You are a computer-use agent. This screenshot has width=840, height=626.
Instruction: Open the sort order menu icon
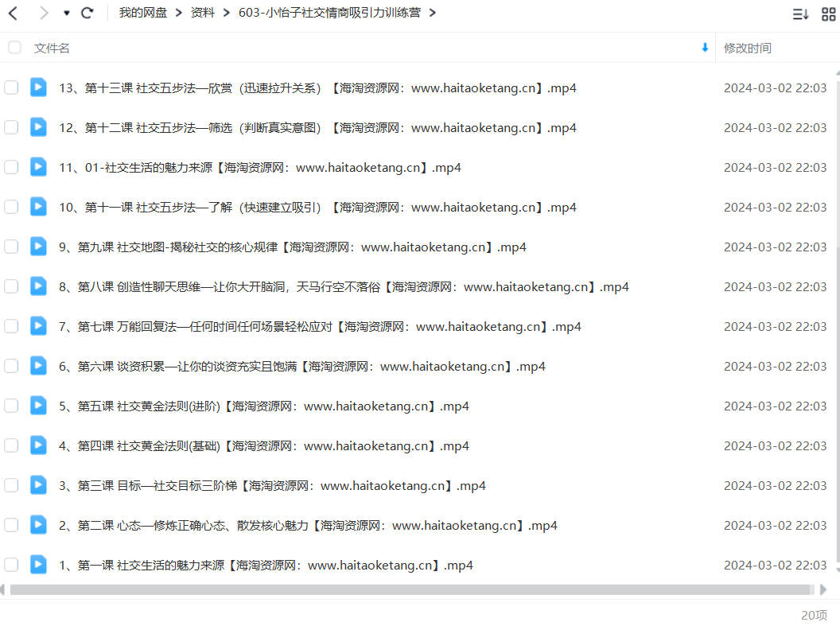point(800,14)
